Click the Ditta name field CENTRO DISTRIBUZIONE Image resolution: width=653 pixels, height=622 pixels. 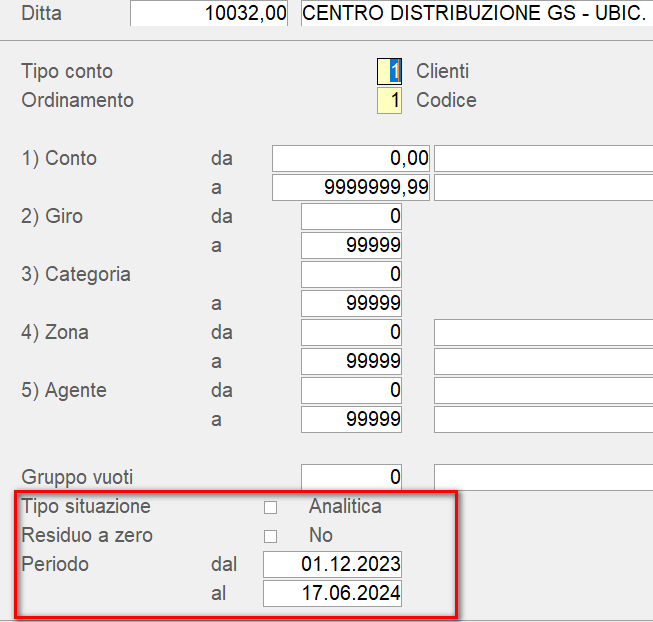tap(472, 13)
